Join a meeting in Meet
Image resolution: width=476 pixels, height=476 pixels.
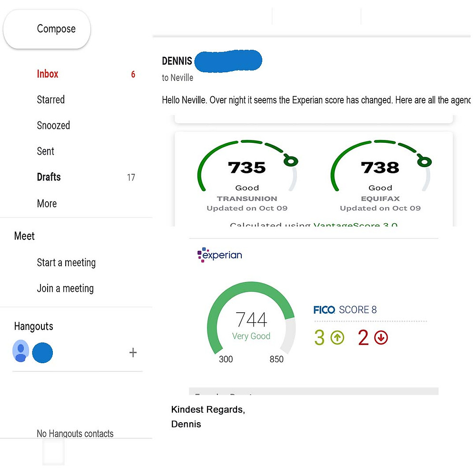pos(65,288)
